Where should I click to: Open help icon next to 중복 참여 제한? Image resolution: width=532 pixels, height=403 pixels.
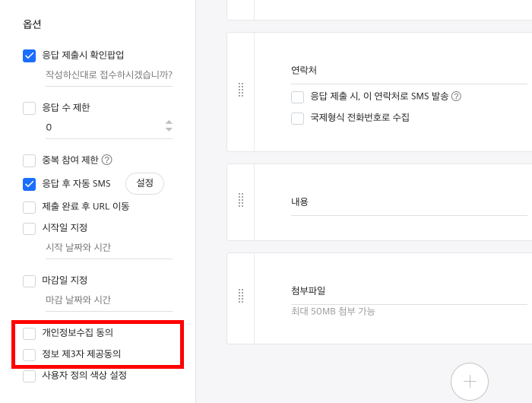[107, 160]
